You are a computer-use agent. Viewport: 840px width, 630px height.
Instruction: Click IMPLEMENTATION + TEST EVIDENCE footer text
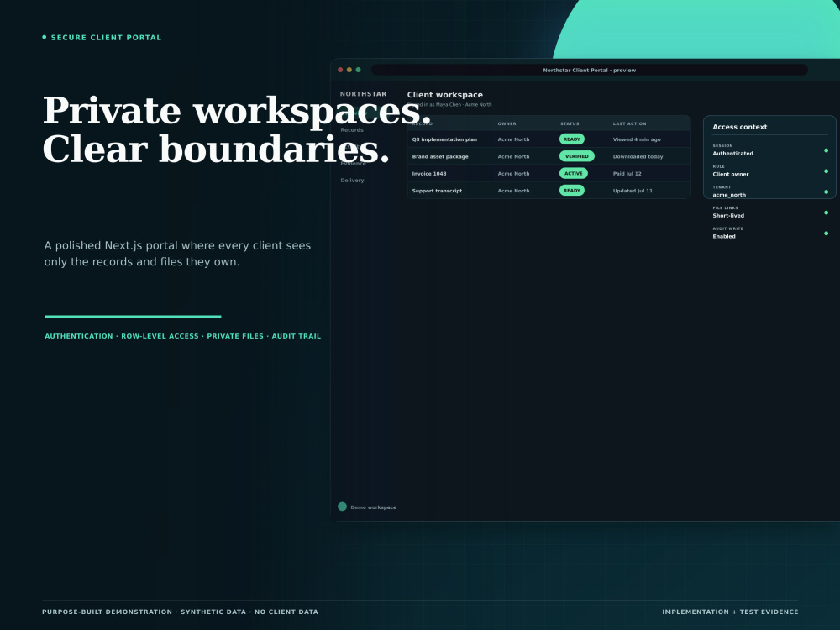coord(730,612)
